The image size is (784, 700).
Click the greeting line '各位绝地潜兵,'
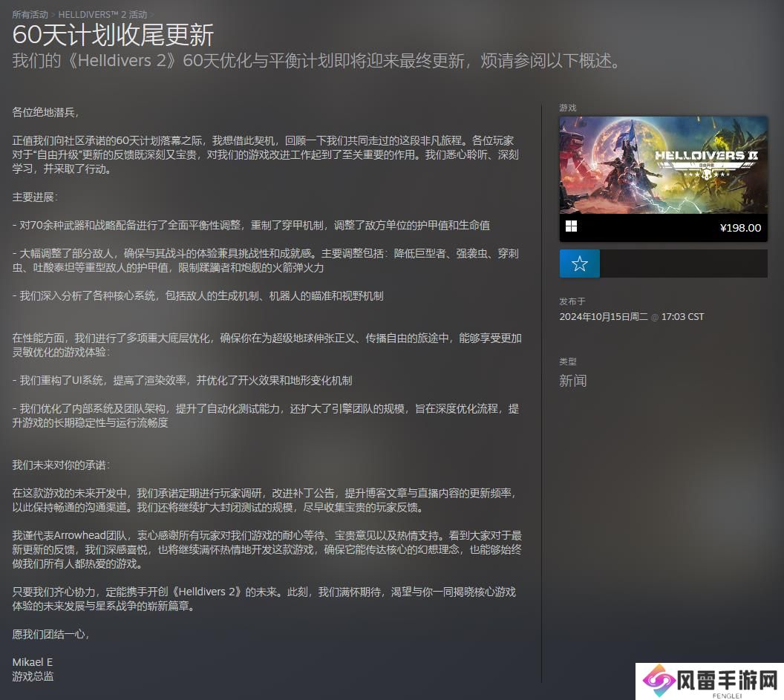45,112
